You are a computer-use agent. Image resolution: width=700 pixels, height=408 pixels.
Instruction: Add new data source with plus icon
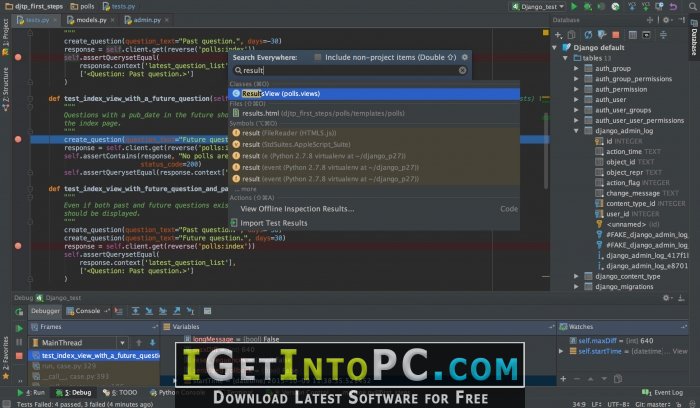click(558, 35)
